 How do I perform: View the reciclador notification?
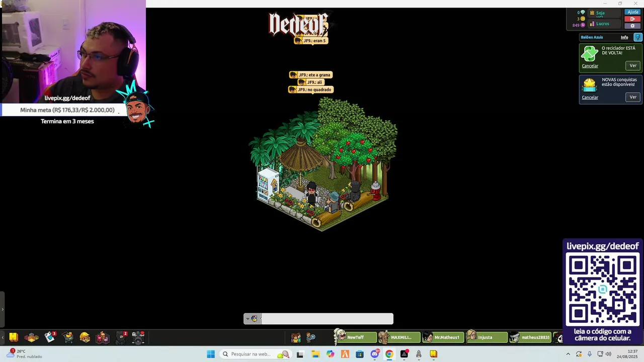[x=633, y=66]
